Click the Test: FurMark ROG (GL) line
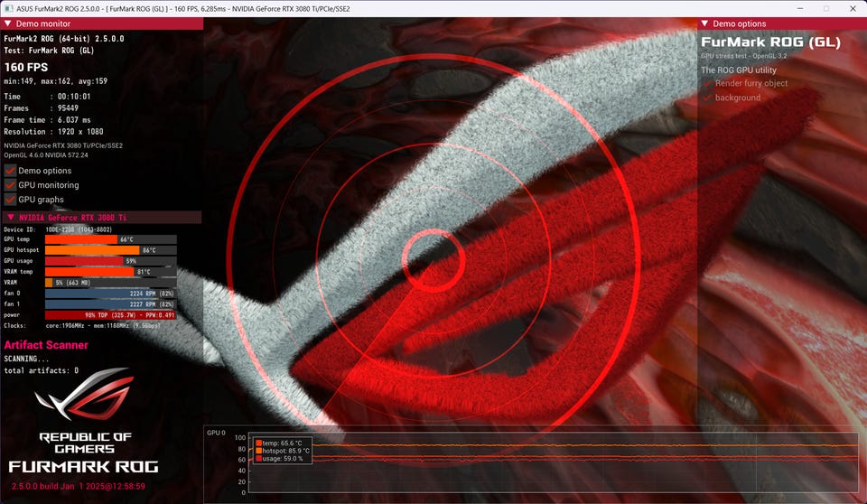867x504 pixels. tap(49, 51)
